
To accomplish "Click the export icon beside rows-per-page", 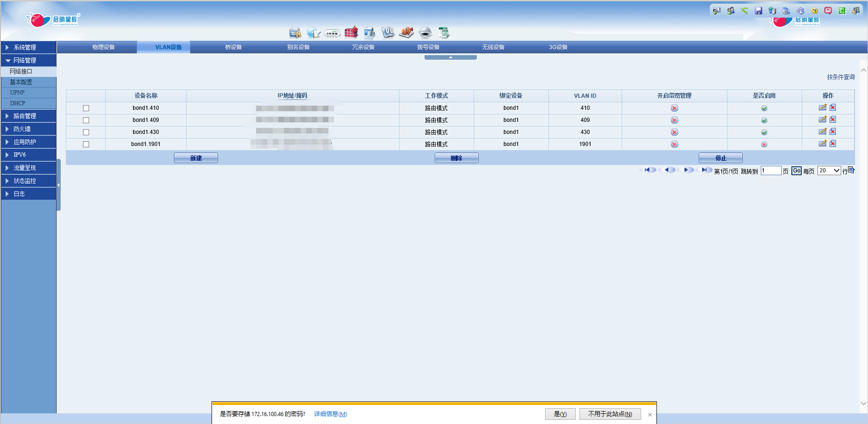I will point(851,170).
